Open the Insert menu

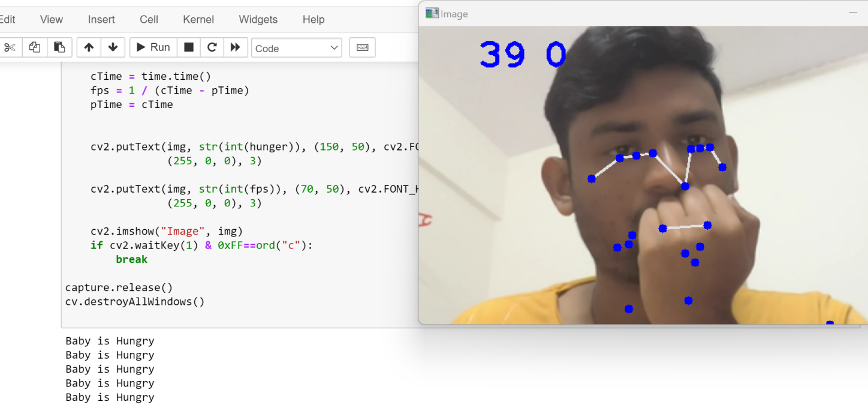tap(101, 19)
